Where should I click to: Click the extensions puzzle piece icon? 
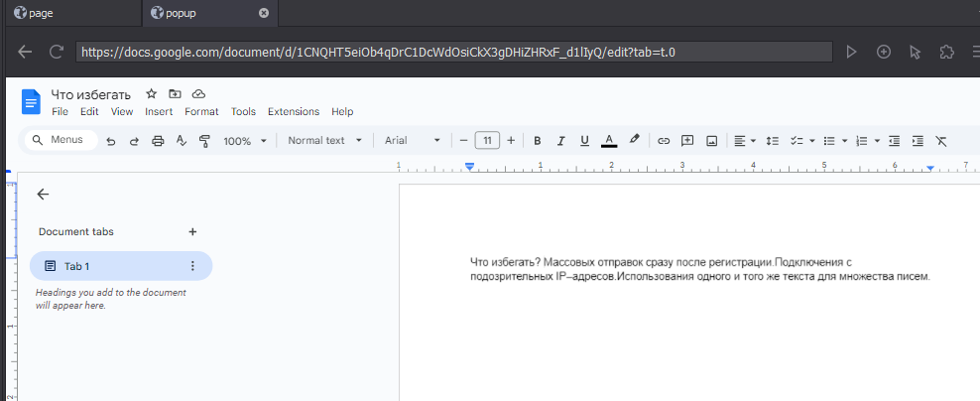click(x=947, y=52)
